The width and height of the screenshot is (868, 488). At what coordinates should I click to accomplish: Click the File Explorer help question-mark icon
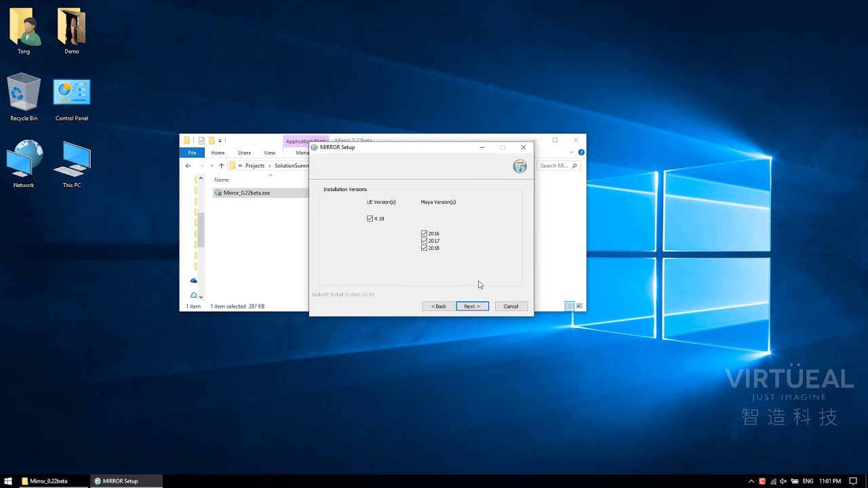[x=580, y=152]
